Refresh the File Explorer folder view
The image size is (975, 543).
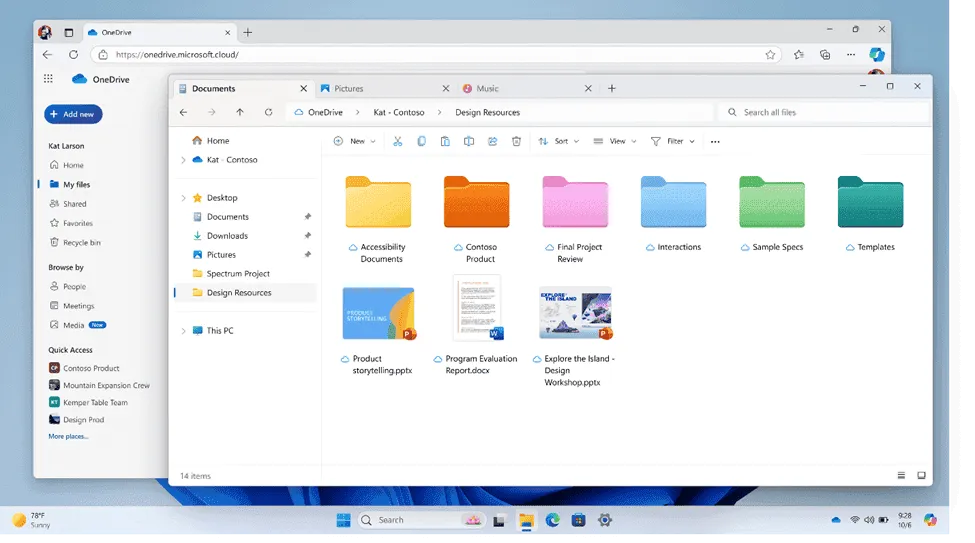click(x=268, y=113)
